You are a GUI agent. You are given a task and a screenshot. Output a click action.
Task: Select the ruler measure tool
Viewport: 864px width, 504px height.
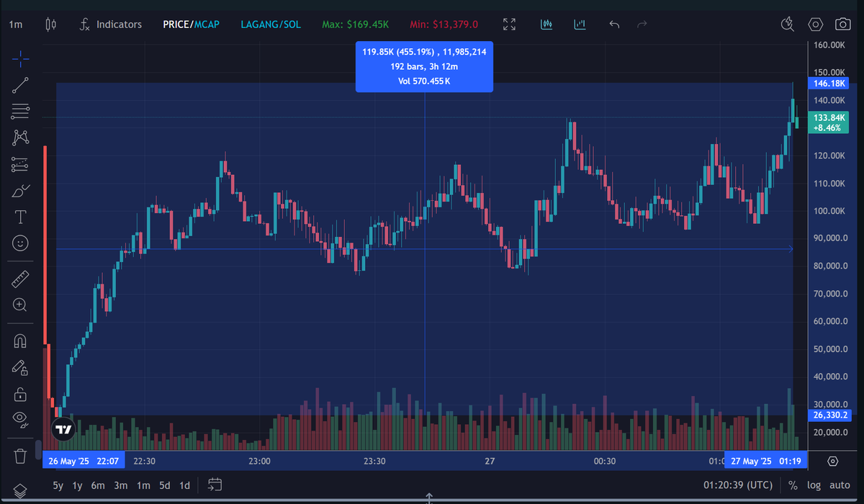pos(20,279)
